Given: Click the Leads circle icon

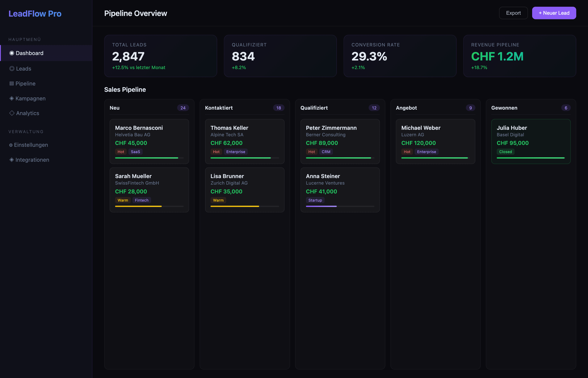Looking at the screenshot, I should [x=12, y=68].
